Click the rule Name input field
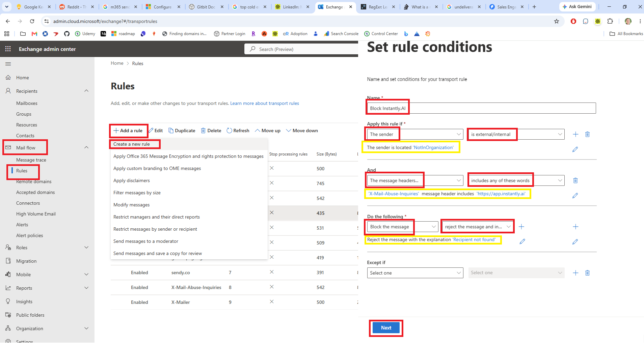 [x=481, y=108]
